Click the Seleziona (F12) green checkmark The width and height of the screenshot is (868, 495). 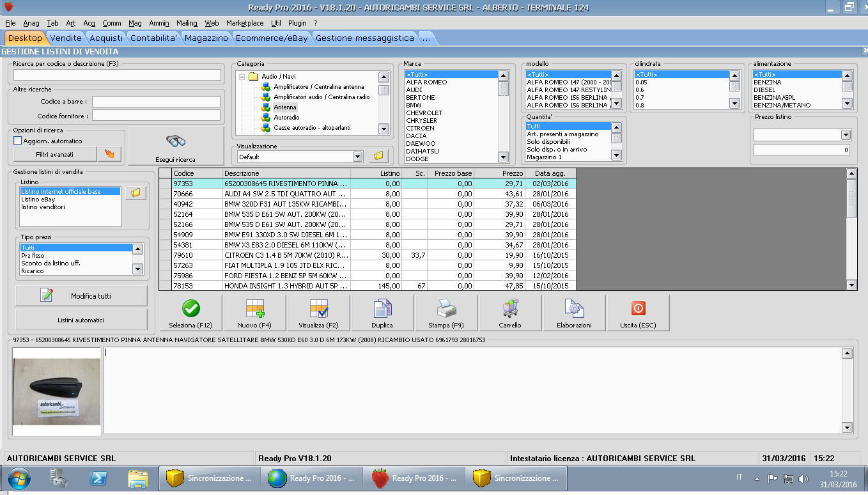point(190,309)
